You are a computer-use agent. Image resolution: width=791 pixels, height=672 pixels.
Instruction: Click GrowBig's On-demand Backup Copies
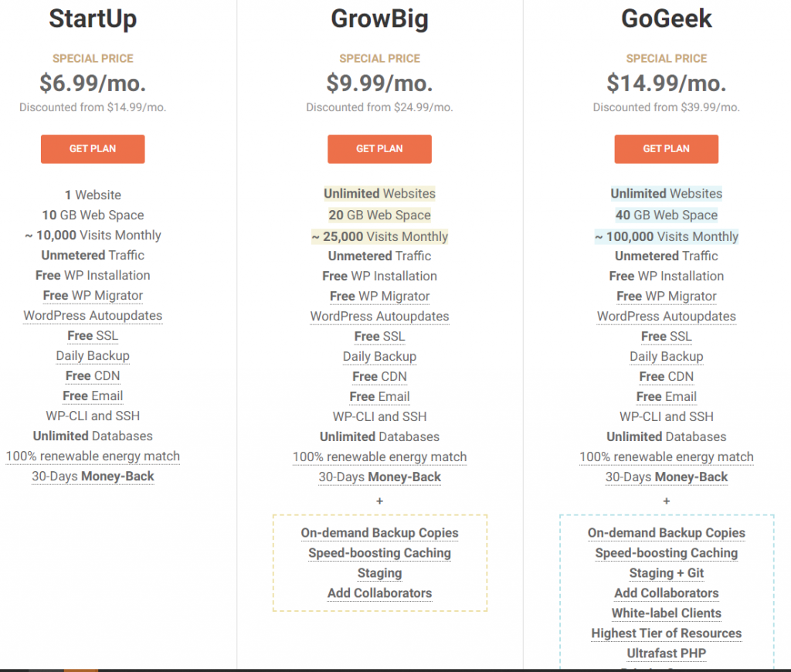(379, 533)
